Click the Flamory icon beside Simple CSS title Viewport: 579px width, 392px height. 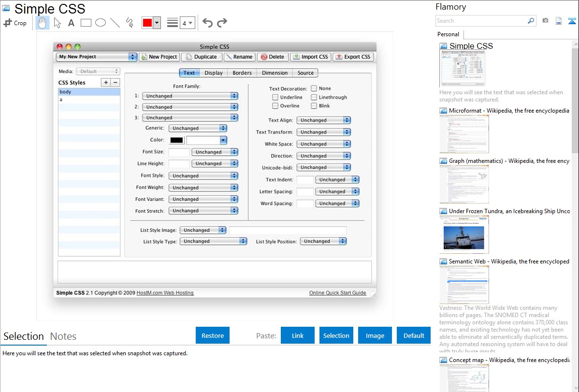click(6, 8)
